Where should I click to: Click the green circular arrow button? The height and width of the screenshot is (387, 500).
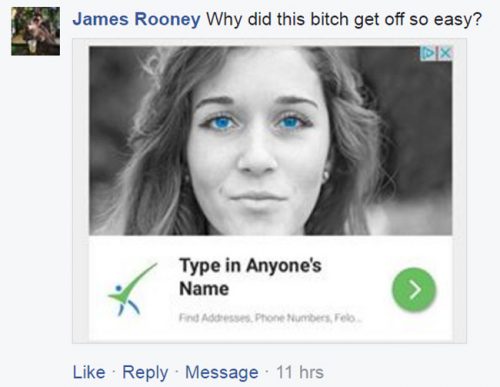414,290
